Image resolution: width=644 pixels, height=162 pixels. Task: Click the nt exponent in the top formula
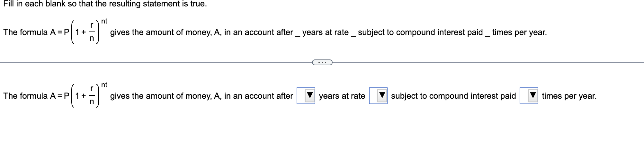pyautogui.click(x=104, y=21)
